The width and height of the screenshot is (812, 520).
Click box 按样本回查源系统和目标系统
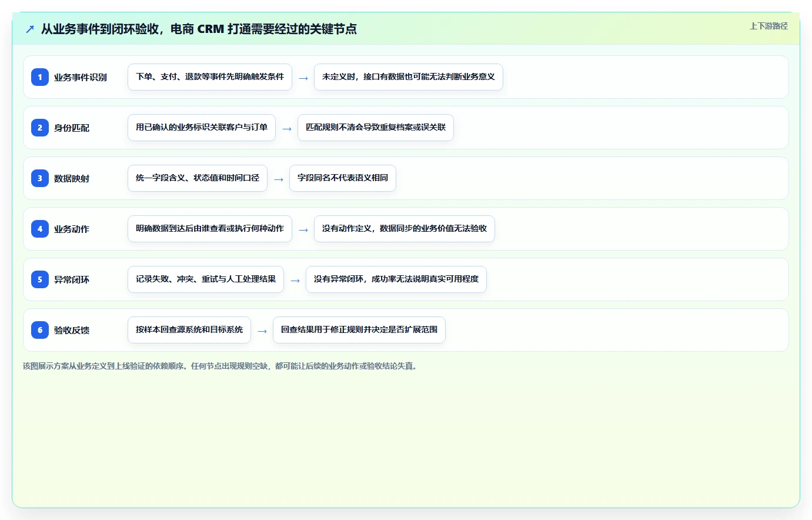(x=189, y=330)
